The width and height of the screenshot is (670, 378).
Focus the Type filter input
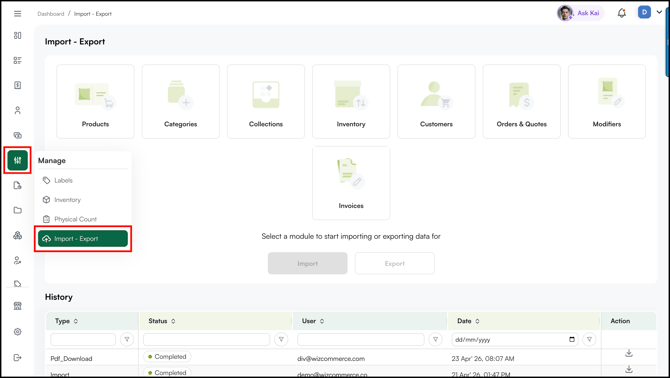pos(83,340)
